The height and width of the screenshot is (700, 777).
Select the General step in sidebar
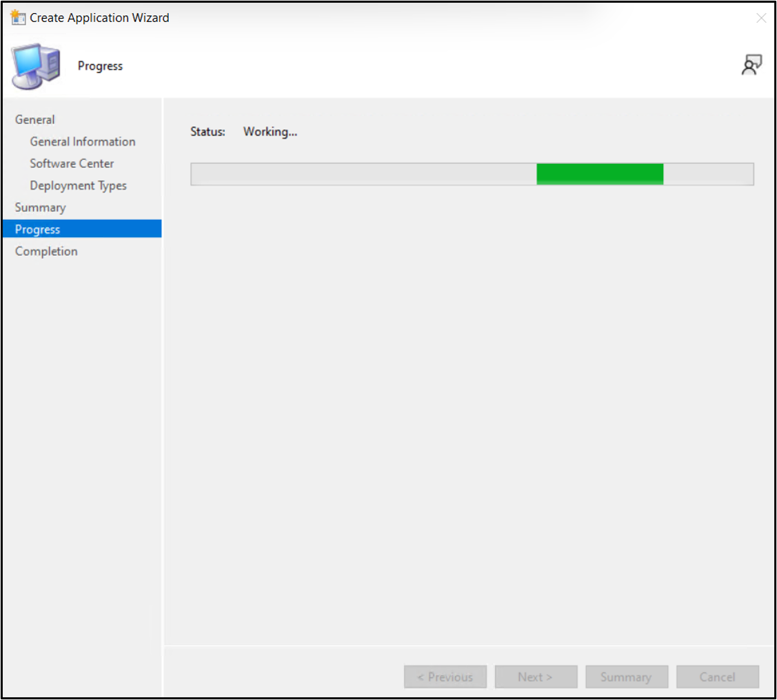point(34,120)
